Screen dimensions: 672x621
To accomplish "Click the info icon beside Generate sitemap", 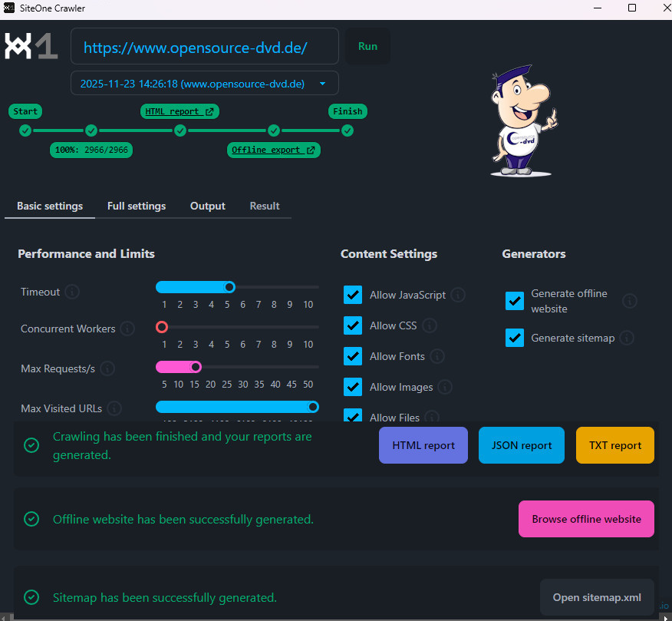I will 627,338.
